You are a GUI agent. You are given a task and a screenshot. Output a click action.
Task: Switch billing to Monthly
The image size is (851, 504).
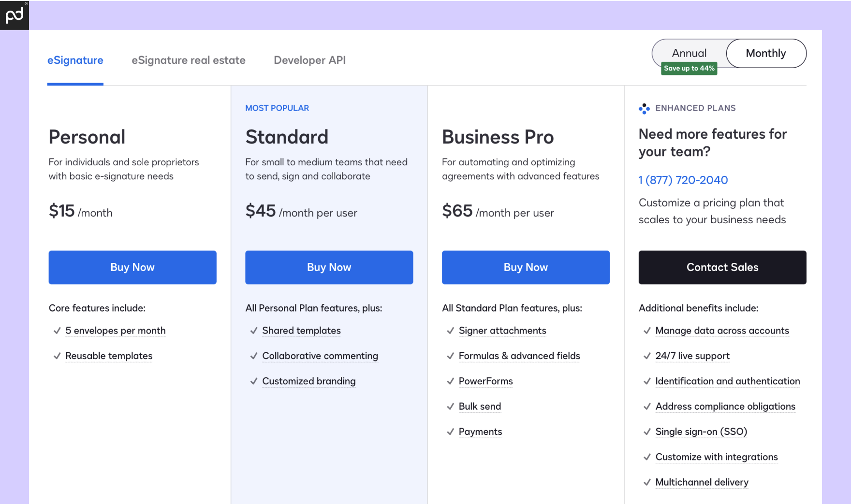pyautogui.click(x=766, y=53)
